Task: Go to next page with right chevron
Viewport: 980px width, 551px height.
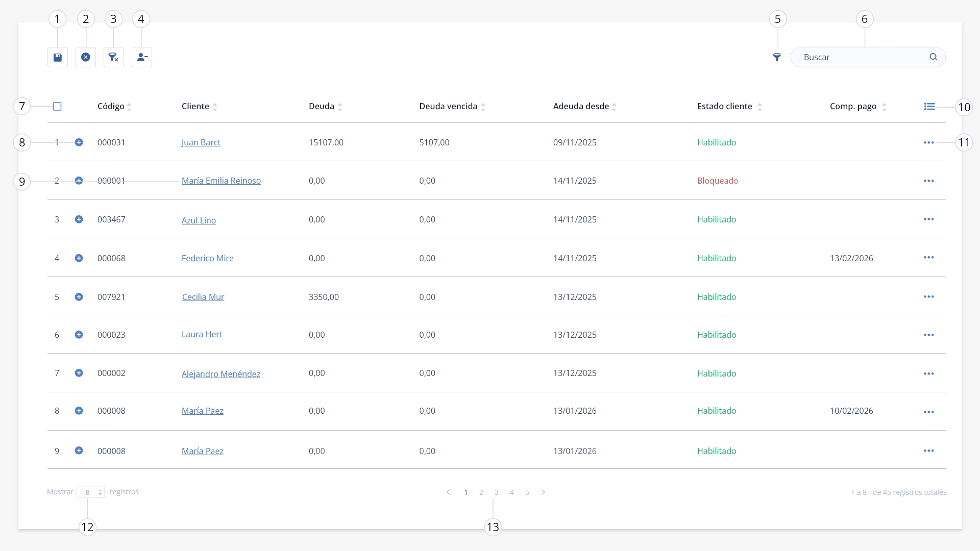Action: click(543, 492)
